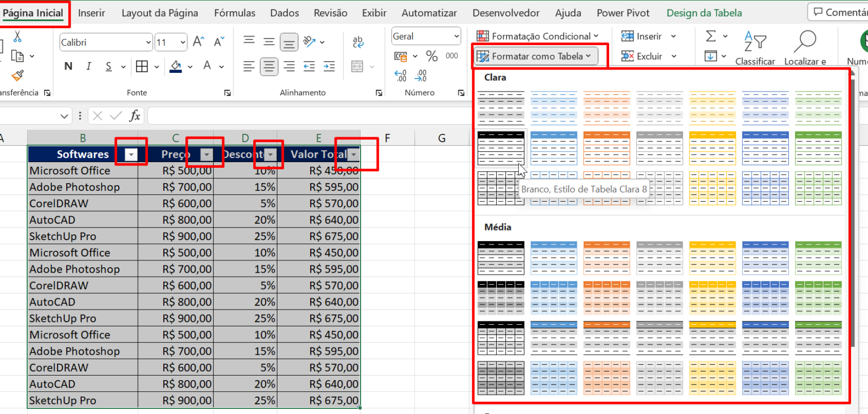
Task: Open the Design da Tabela tab
Action: [704, 13]
